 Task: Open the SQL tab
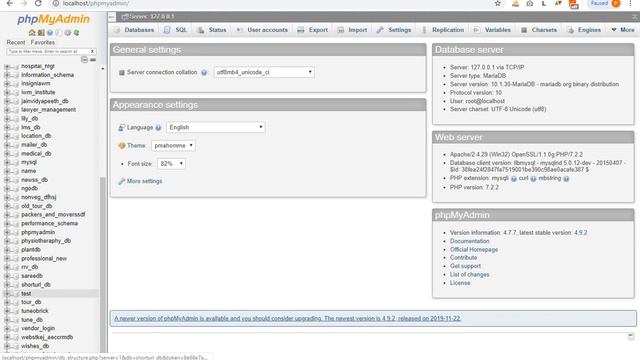(176, 30)
